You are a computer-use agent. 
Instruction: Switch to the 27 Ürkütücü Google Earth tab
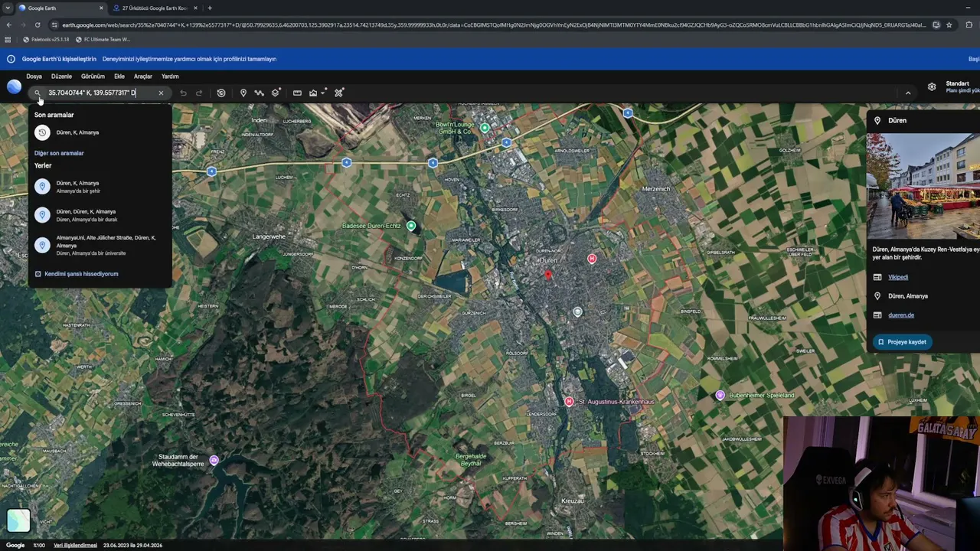[155, 8]
